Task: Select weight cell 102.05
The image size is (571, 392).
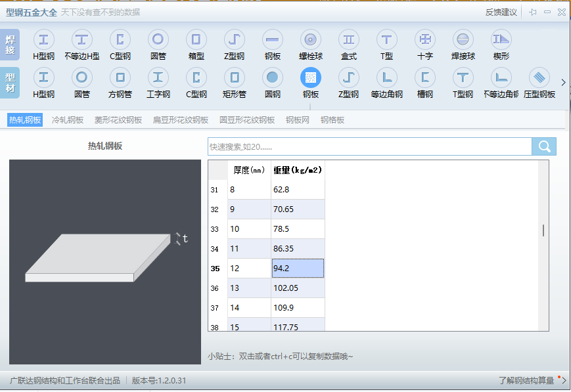Action: click(298, 288)
